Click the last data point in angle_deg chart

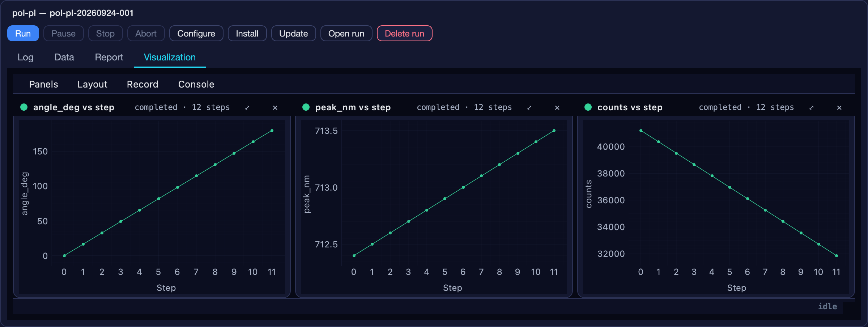click(272, 131)
